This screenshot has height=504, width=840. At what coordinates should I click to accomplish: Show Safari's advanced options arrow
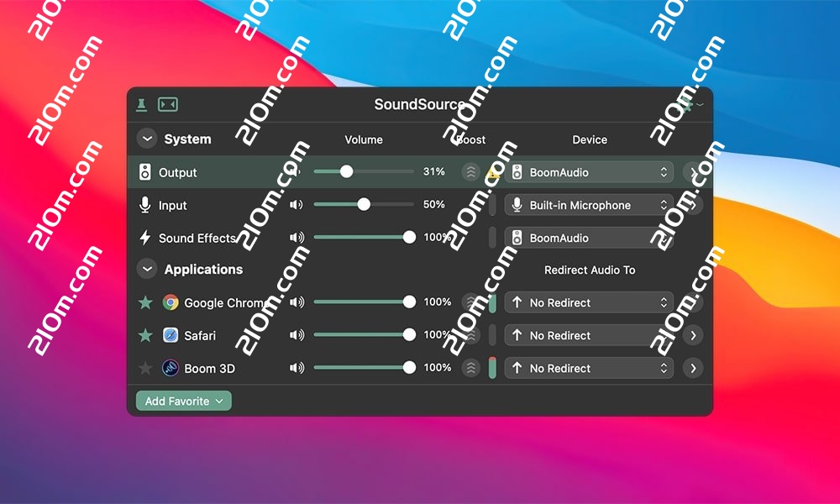[x=692, y=335]
